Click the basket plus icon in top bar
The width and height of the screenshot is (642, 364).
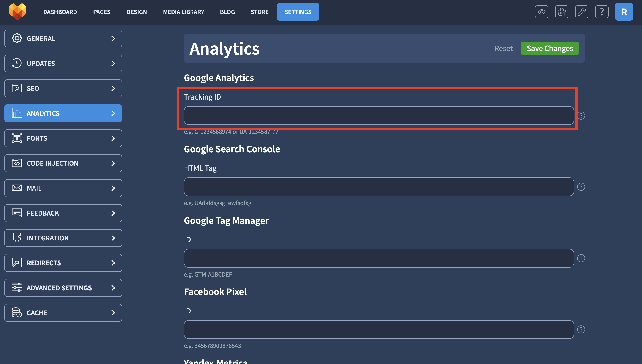click(561, 12)
